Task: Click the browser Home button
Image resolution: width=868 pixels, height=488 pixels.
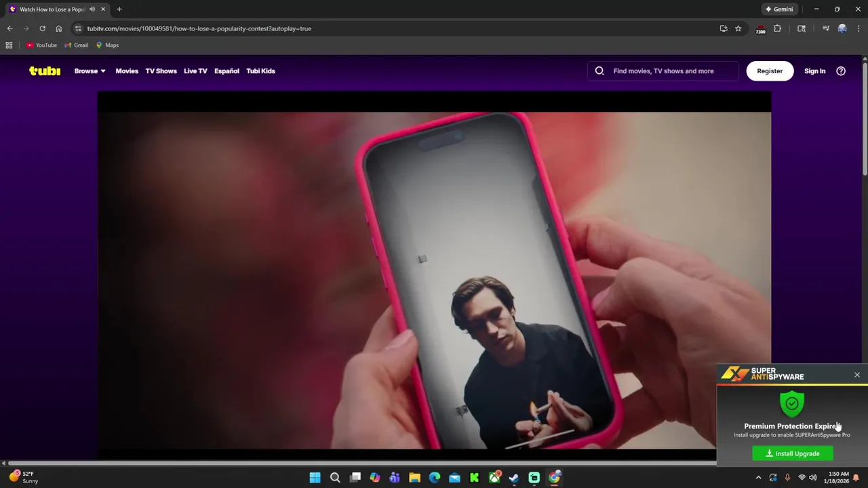Action: [x=58, y=28]
